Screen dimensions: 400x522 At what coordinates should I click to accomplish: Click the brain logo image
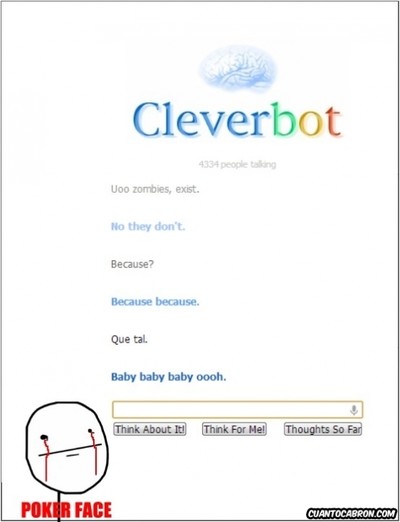(x=238, y=69)
